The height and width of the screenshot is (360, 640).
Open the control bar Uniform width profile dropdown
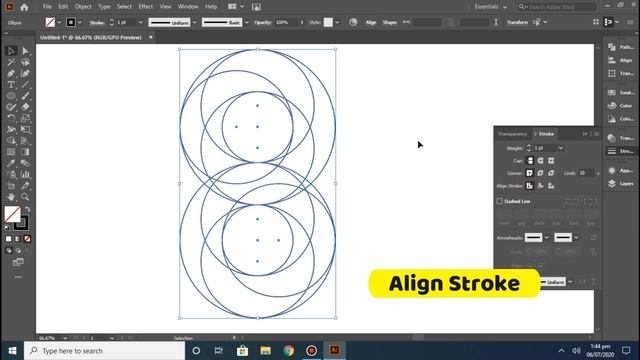tap(195, 22)
